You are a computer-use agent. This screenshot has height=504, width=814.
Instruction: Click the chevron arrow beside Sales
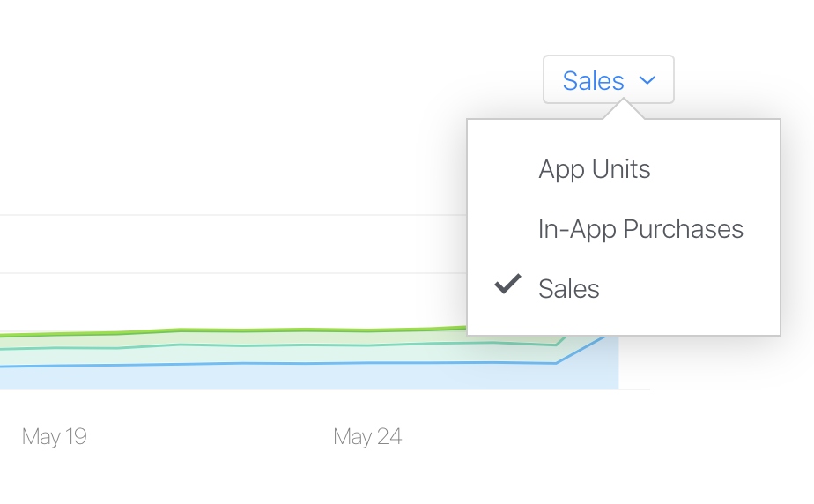point(647,81)
